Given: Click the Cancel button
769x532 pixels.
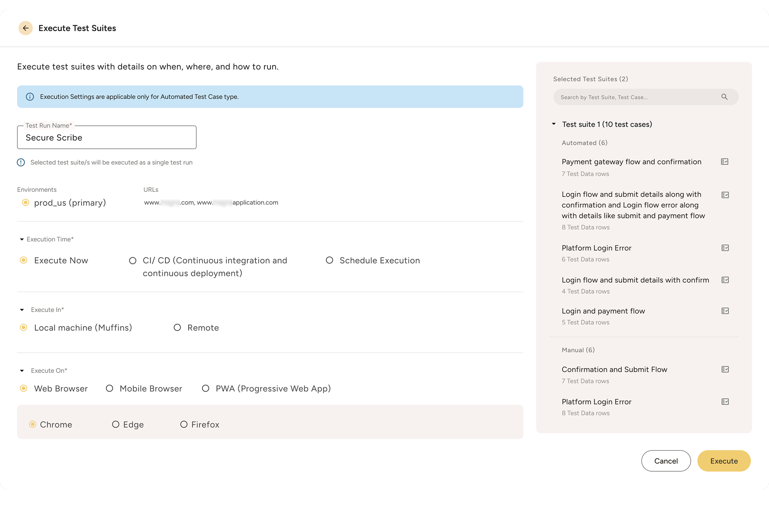Looking at the screenshot, I should [x=666, y=461].
